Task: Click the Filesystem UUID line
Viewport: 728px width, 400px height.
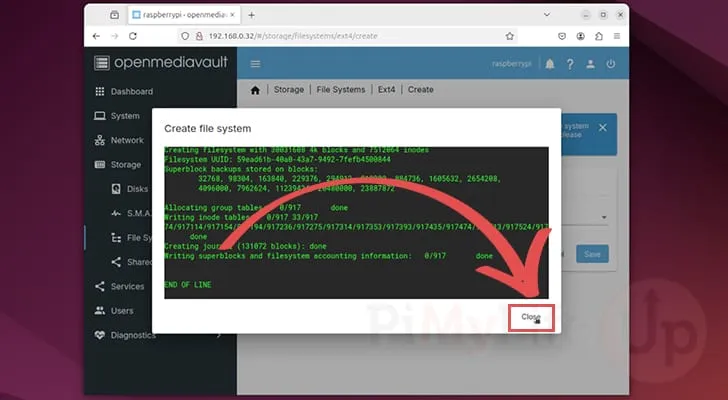Action: click(x=277, y=159)
